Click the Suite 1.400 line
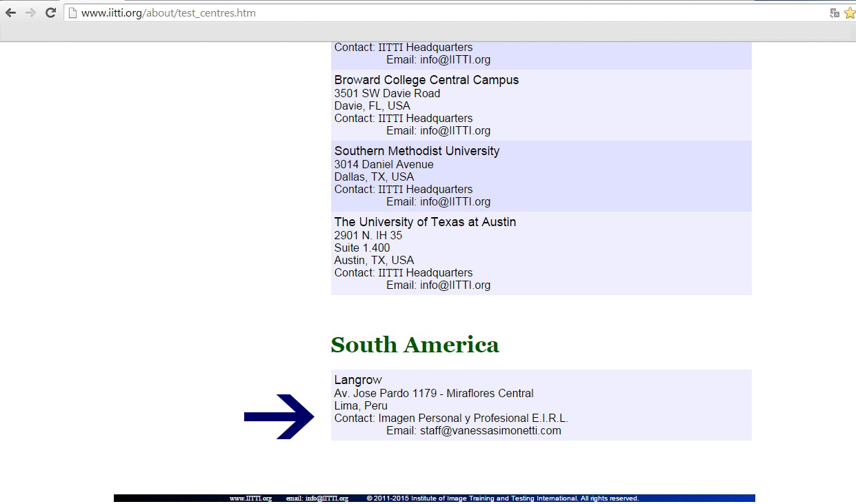This screenshot has height=504, width=856. coord(362,248)
